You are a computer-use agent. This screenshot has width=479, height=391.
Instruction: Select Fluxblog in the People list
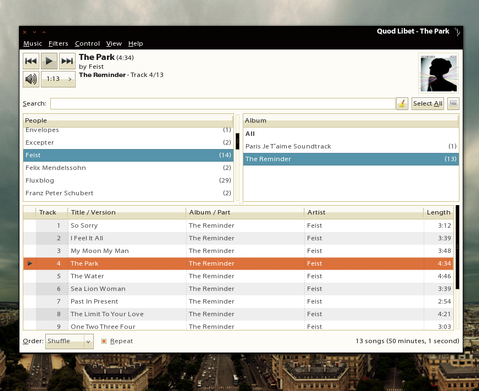(x=128, y=181)
